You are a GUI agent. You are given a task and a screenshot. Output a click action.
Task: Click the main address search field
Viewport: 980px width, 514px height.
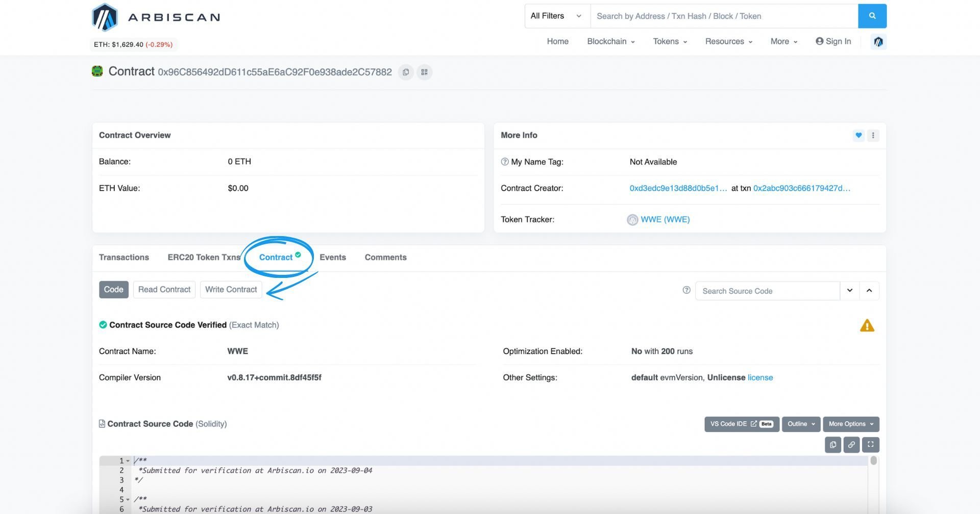pos(724,16)
